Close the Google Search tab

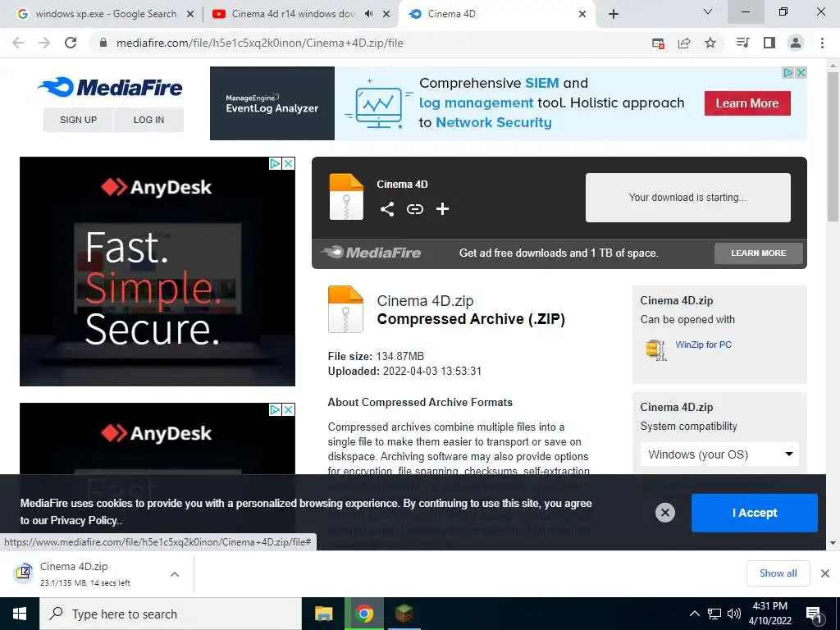click(x=190, y=14)
